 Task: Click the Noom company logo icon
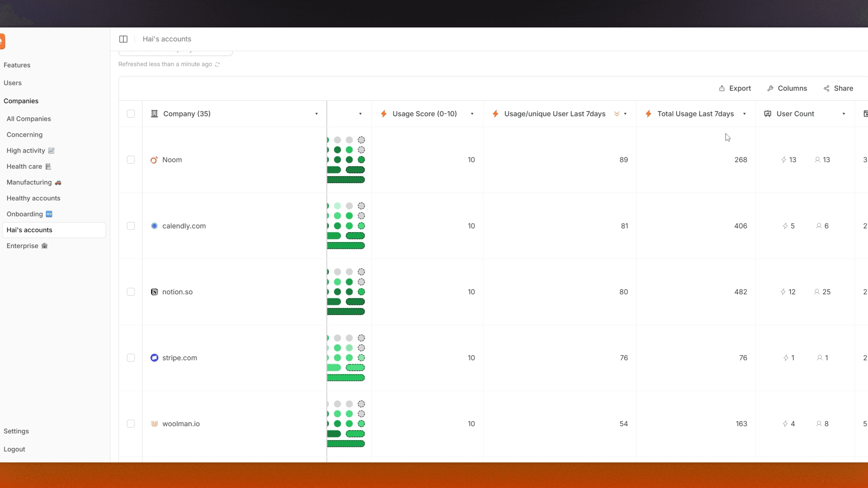154,160
